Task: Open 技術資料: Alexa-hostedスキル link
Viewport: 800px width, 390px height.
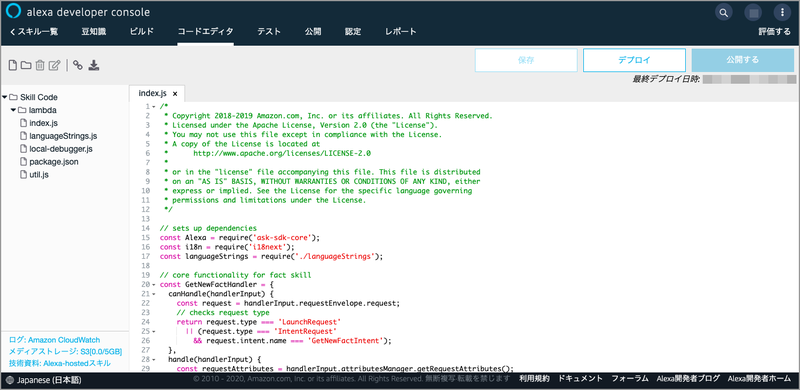Action: [x=60, y=363]
